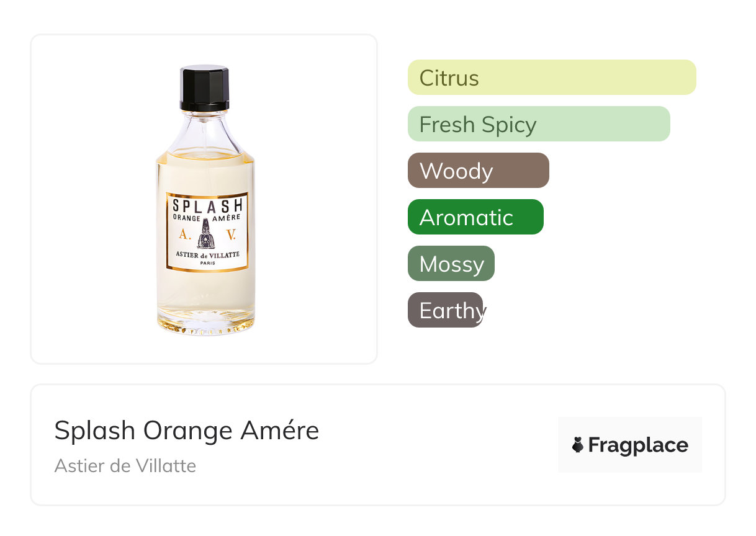Click the Fragplace bottle logo icon
Viewport: 756px width, 536px height.
(578, 445)
